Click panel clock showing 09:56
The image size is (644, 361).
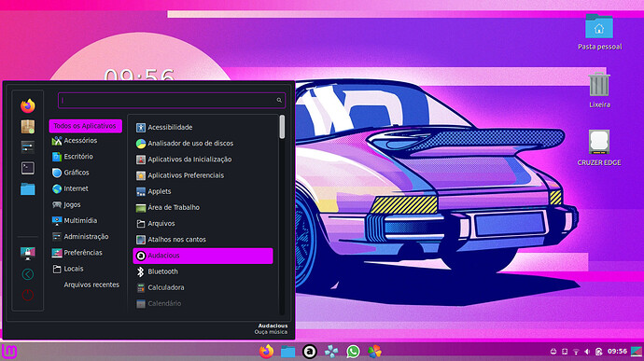click(x=617, y=352)
